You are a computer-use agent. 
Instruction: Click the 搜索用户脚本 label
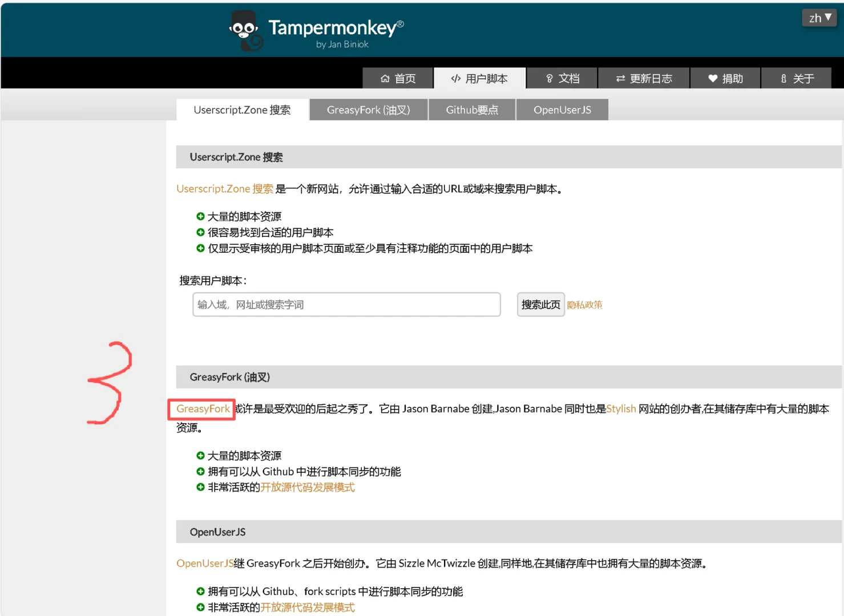[x=213, y=281]
